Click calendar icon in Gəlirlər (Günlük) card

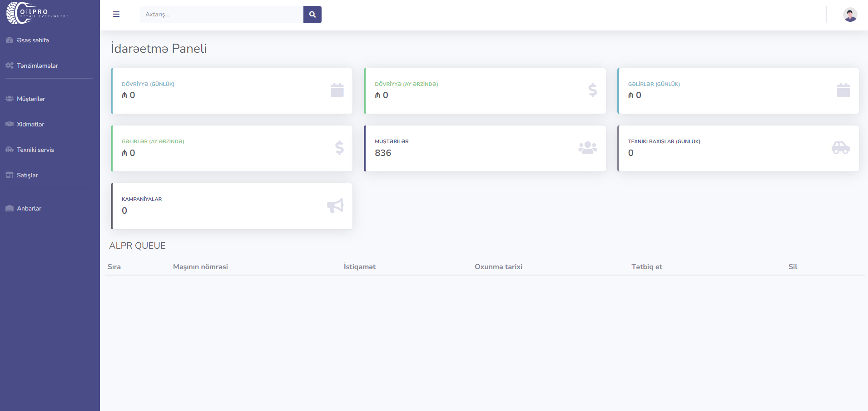coord(843,90)
